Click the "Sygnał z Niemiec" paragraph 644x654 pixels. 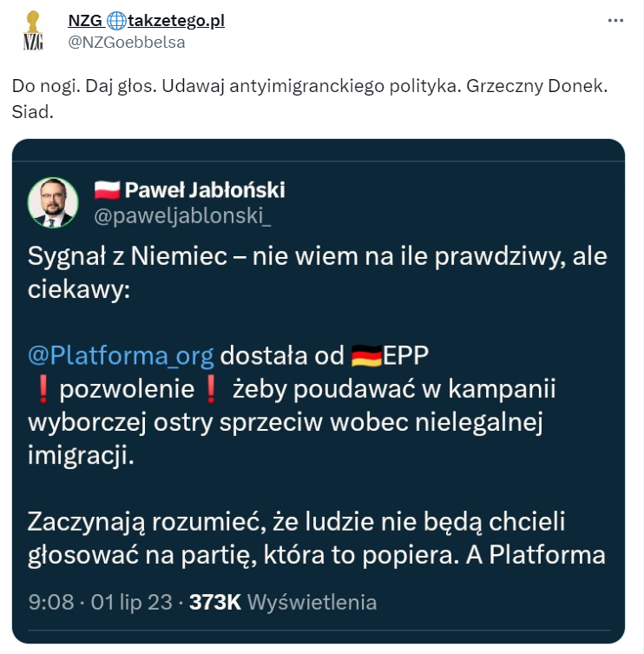(317, 273)
